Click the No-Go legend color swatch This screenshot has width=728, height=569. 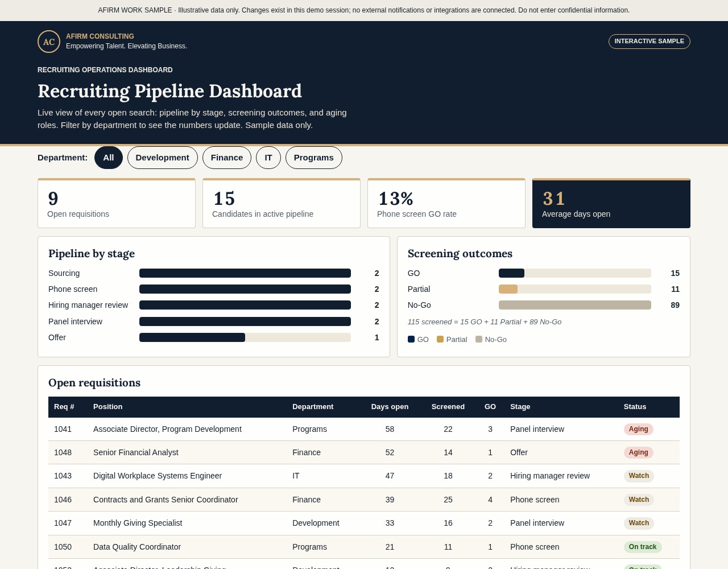pyautogui.click(x=479, y=339)
